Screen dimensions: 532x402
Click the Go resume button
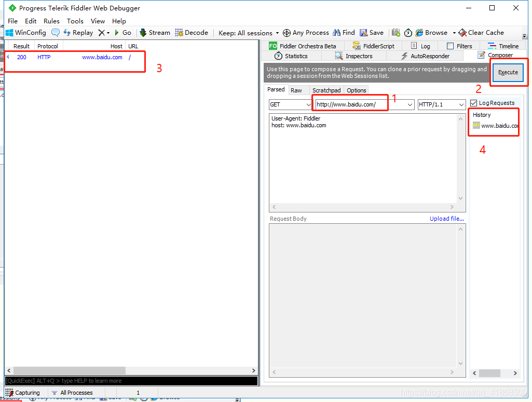click(x=123, y=33)
